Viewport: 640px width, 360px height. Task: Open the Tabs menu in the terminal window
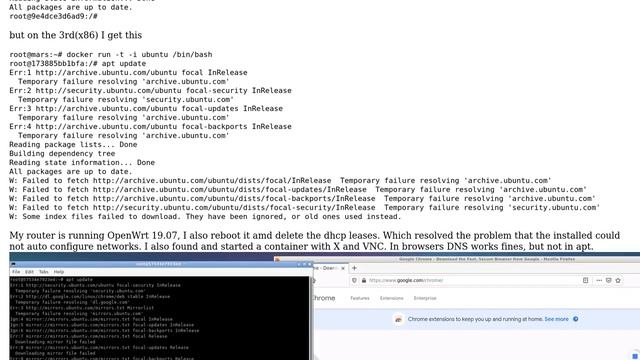[44, 272]
